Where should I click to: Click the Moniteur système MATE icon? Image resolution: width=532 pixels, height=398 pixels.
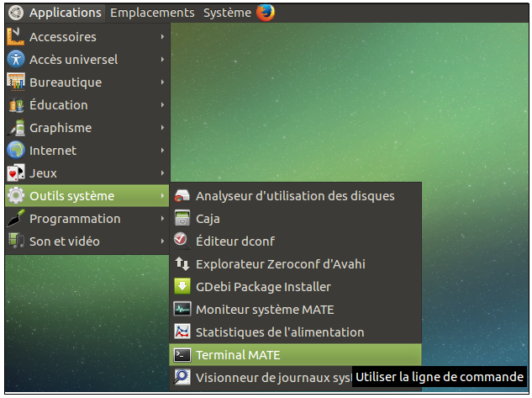pos(182,309)
